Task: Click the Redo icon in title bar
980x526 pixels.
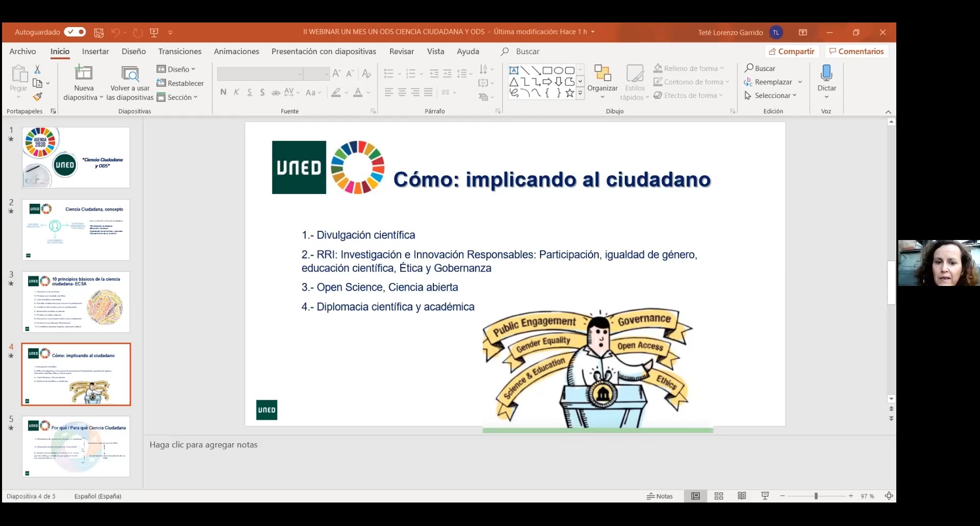Action: click(138, 32)
